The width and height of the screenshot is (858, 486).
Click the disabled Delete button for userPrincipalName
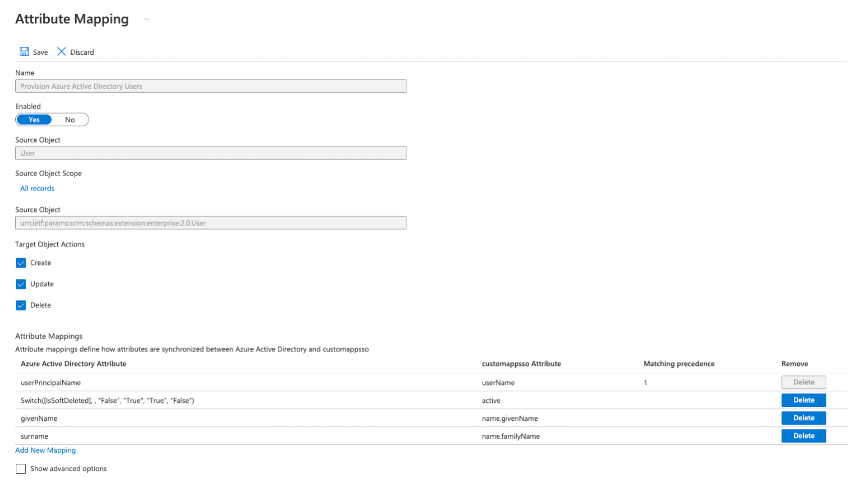pyautogui.click(x=803, y=382)
